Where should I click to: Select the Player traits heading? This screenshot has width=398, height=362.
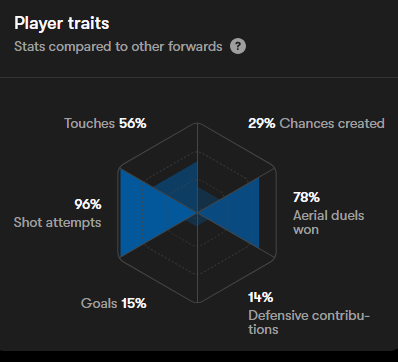62,23
